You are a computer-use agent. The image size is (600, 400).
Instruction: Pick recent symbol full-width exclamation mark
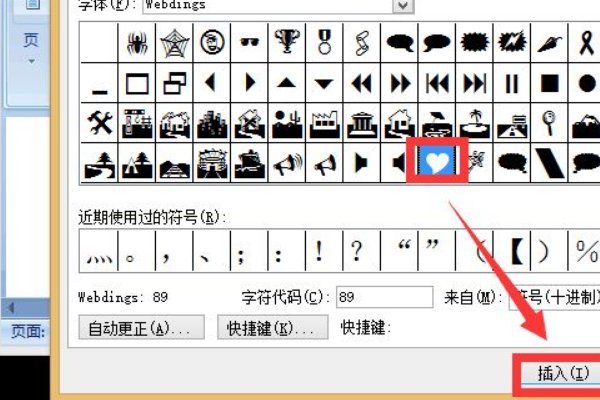click(324, 251)
